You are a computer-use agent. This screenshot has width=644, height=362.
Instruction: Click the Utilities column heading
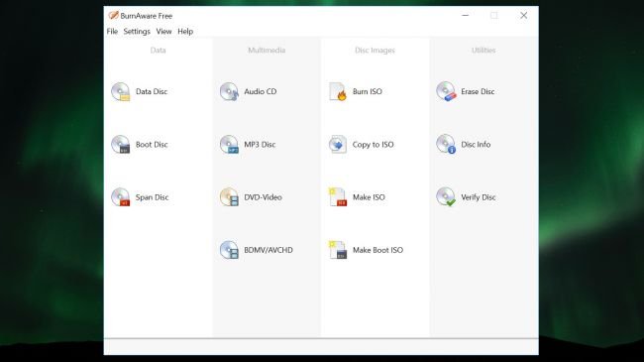(483, 51)
